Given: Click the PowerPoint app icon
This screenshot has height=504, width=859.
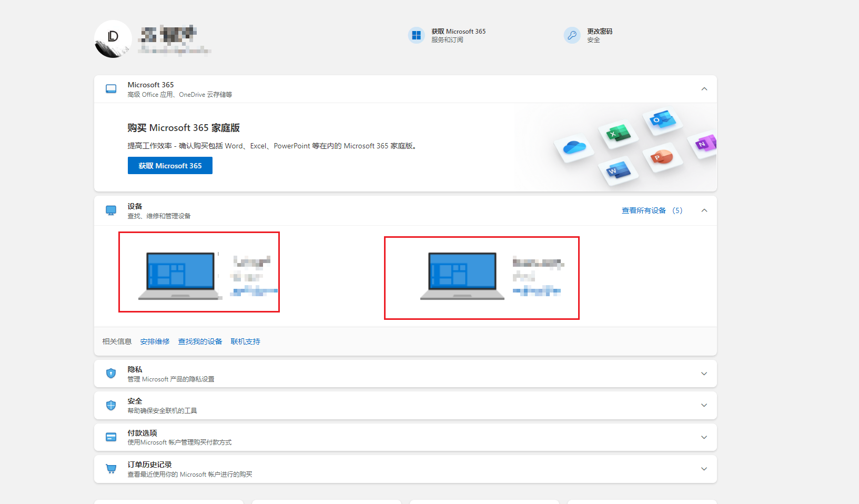Looking at the screenshot, I should 662,157.
